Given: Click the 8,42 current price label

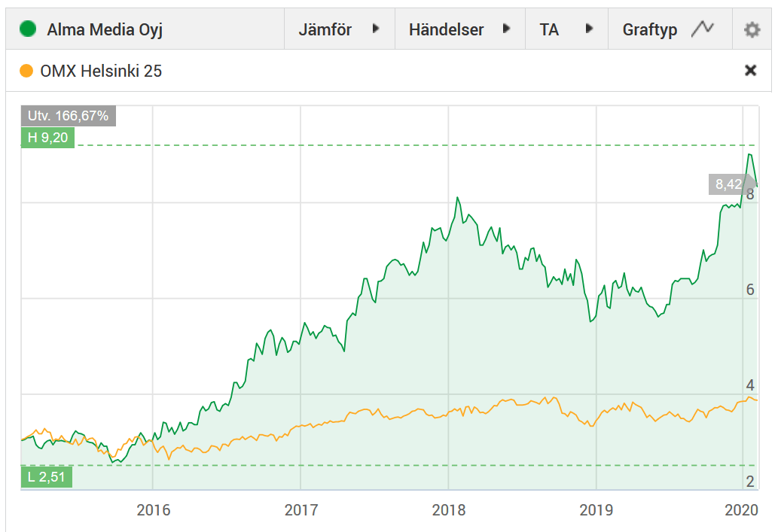Looking at the screenshot, I should pyautogui.click(x=728, y=184).
